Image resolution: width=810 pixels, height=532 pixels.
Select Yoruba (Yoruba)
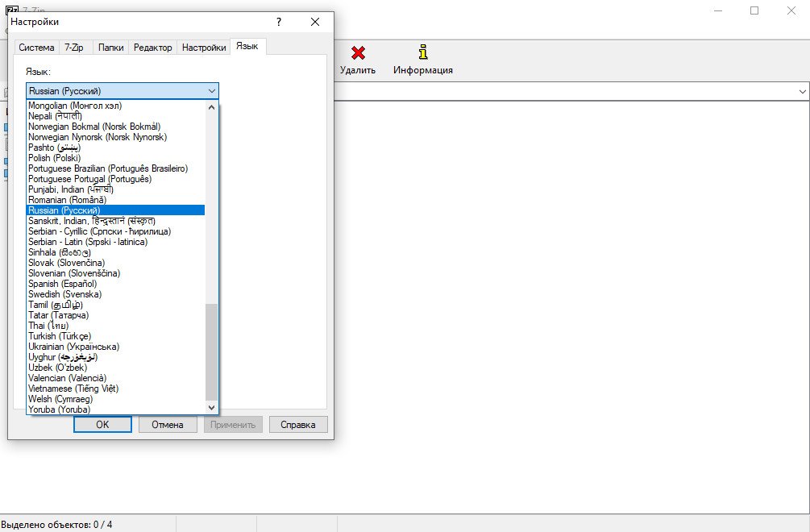pyautogui.click(x=116, y=409)
